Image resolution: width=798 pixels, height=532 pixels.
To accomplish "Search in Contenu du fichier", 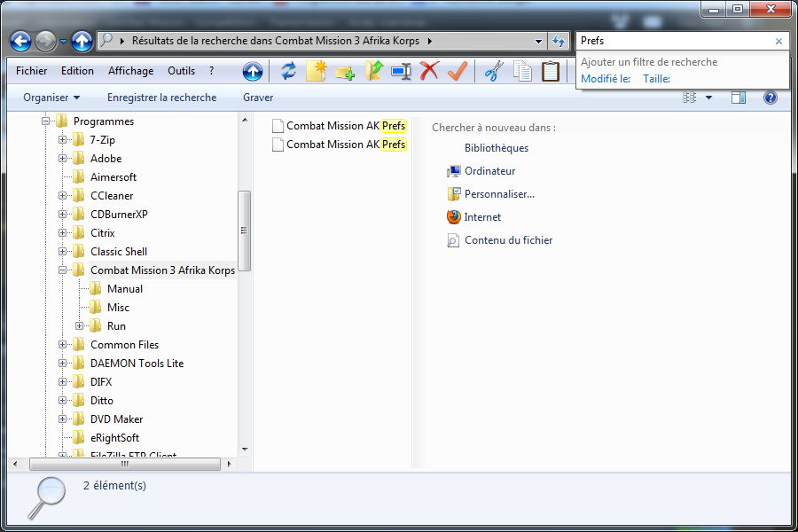I will point(500,240).
